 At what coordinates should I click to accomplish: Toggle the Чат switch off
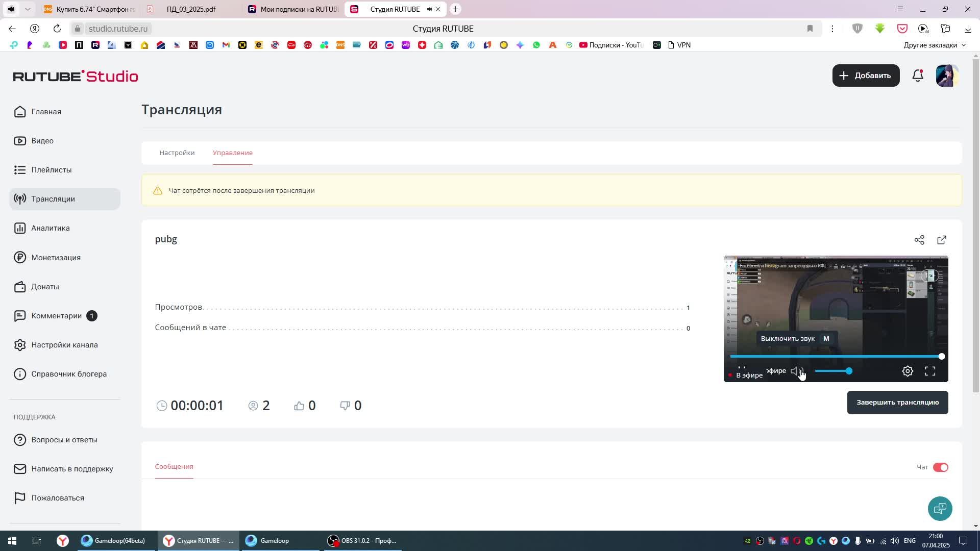click(940, 467)
